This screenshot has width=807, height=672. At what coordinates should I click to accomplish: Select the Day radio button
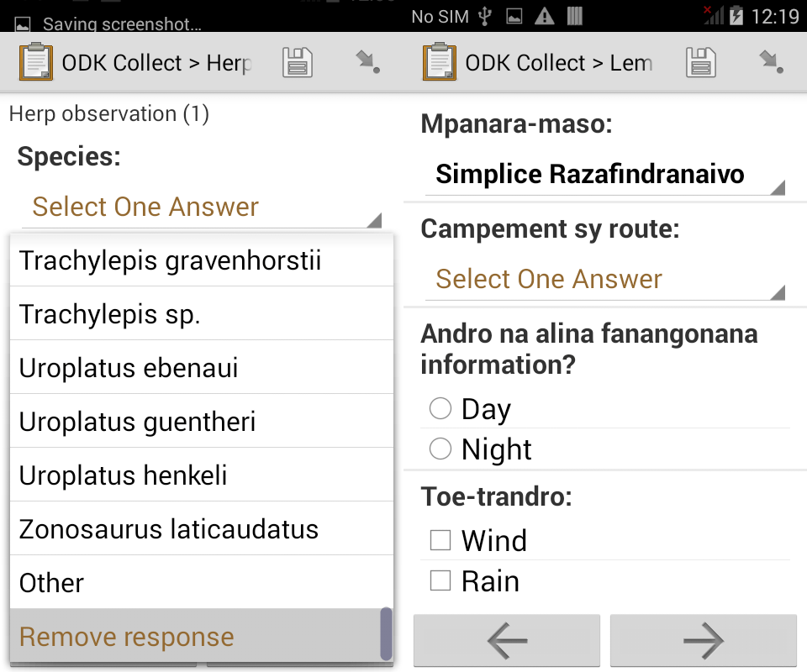pyautogui.click(x=440, y=408)
